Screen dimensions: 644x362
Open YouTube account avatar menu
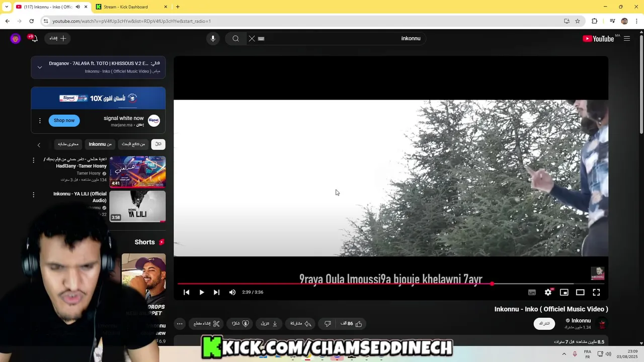(16, 39)
